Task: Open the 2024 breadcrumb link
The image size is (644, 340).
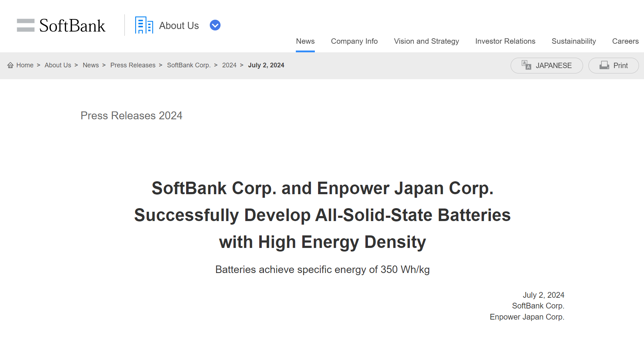Action: coord(229,65)
